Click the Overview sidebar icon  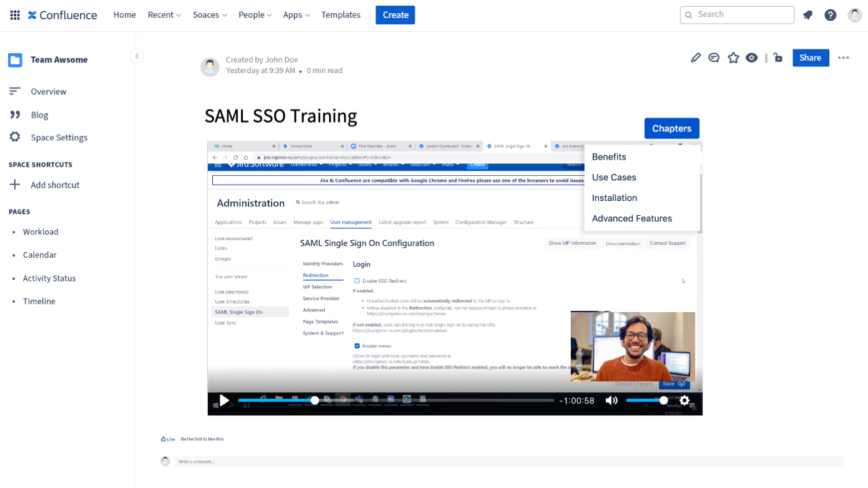pyautogui.click(x=15, y=91)
